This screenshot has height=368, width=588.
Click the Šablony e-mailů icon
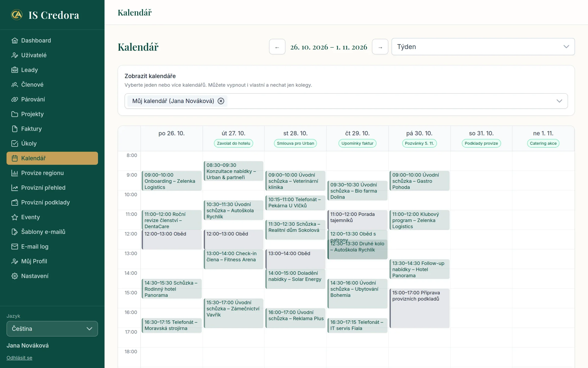(x=15, y=232)
